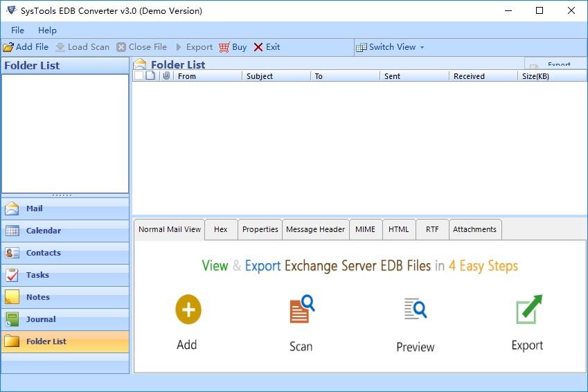
Task: Click the green Export arrow icon
Action: click(529, 309)
